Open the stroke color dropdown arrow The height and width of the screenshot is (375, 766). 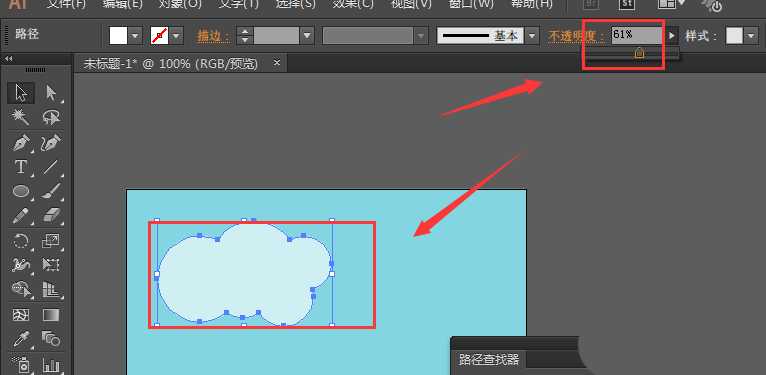(176, 35)
